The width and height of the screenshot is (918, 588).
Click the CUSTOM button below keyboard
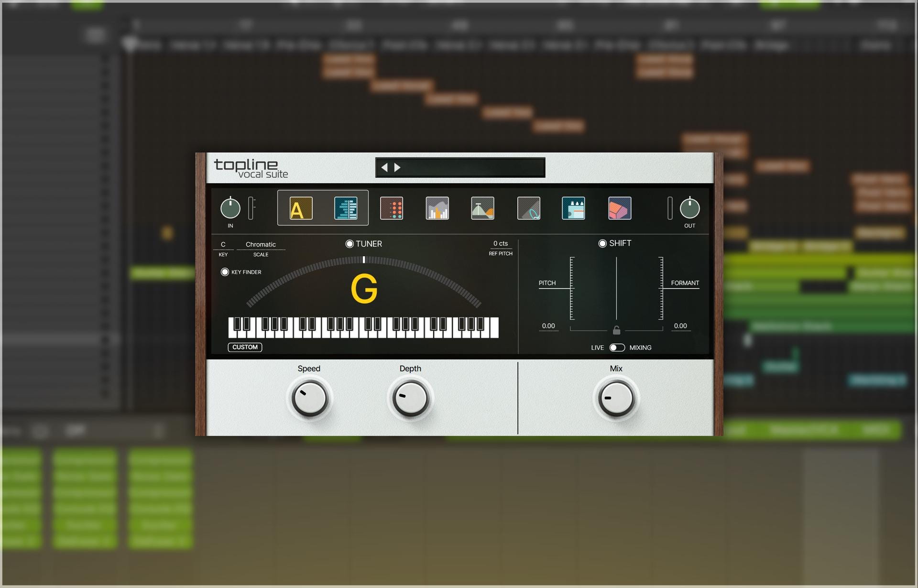(x=245, y=347)
